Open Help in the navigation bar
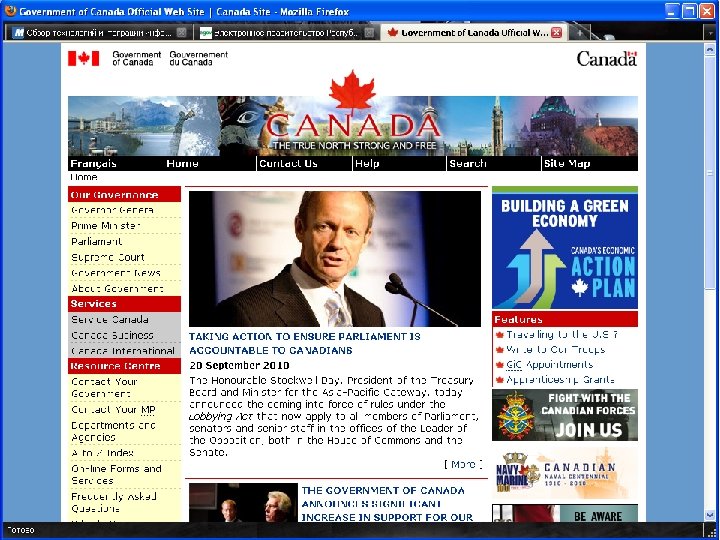 367,163
